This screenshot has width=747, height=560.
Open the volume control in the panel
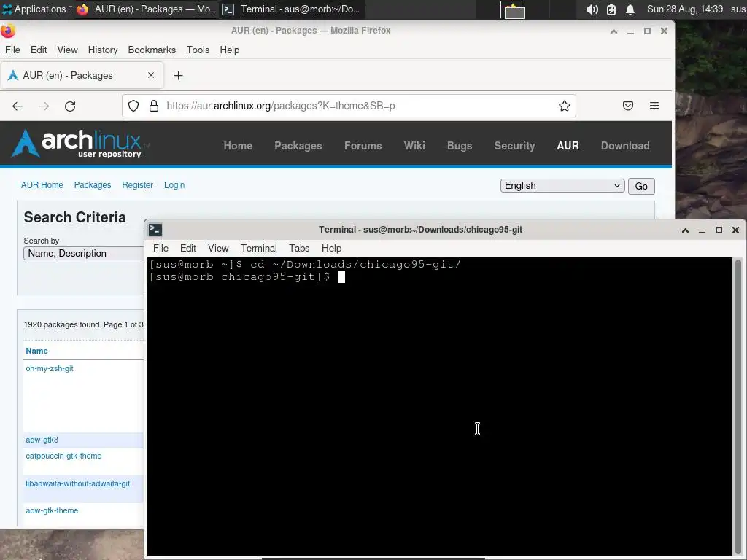[592, 9]
